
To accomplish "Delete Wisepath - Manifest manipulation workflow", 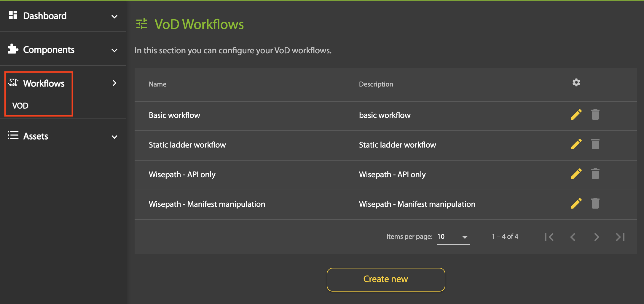I will [595, 204].
